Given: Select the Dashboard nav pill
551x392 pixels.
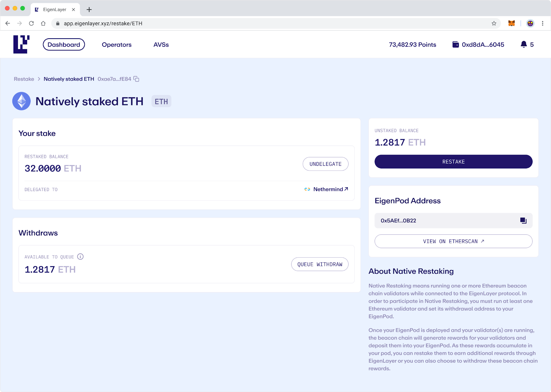Looking at the screenshot, I should click(64, 44).
